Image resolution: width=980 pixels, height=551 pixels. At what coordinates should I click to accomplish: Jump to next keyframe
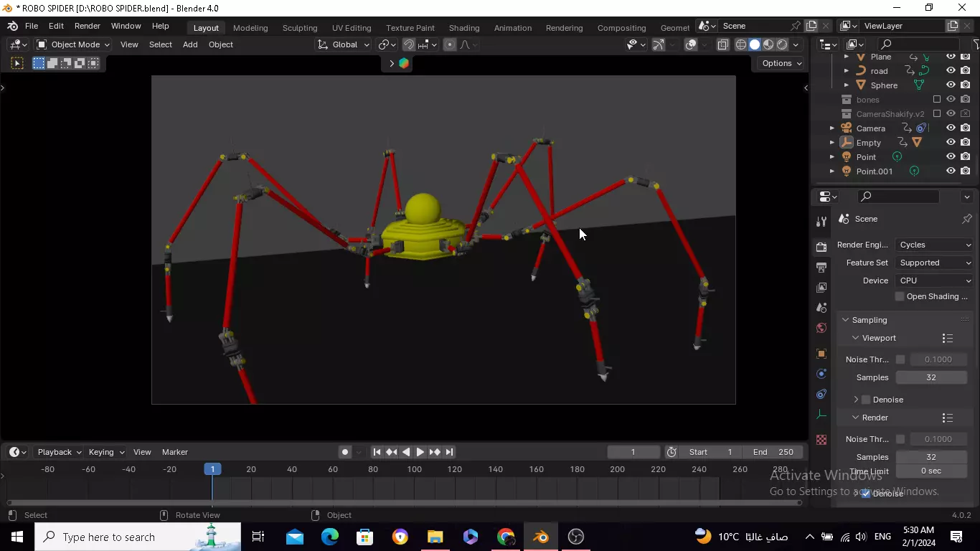pos(435,452)
